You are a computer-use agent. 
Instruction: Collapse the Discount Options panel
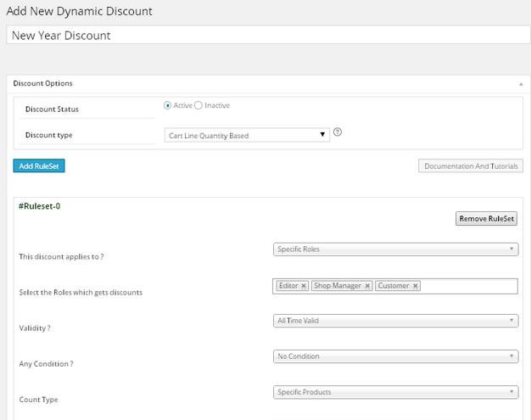pyautogui.click(x=521, y=84)
